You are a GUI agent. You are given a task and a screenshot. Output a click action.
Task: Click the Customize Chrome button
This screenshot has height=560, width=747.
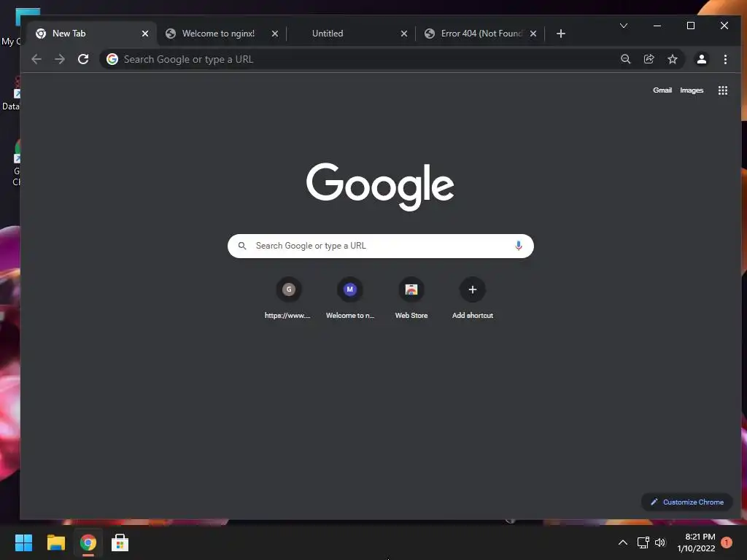(x=687, y=502)
